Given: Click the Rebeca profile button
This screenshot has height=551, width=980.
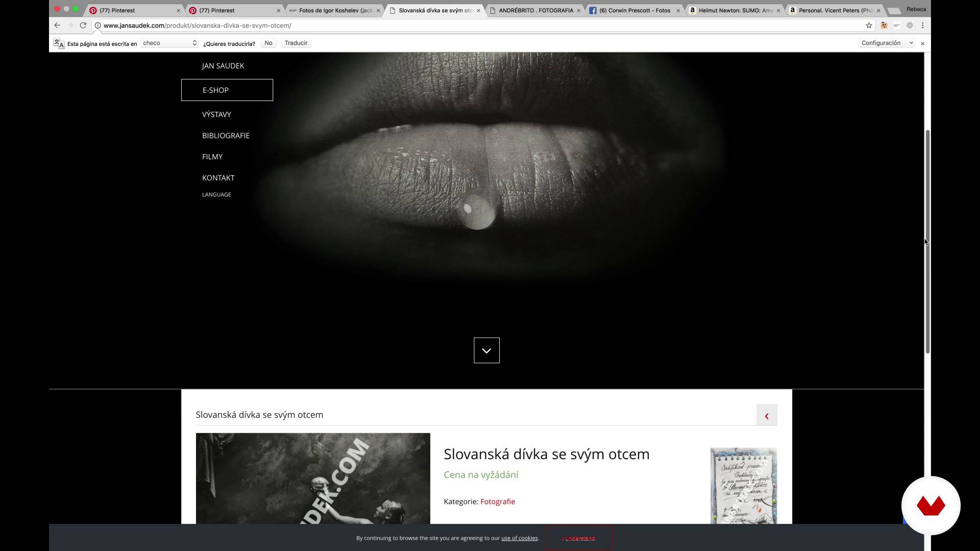Looking at the screenshot, I should tap(916, 9).
